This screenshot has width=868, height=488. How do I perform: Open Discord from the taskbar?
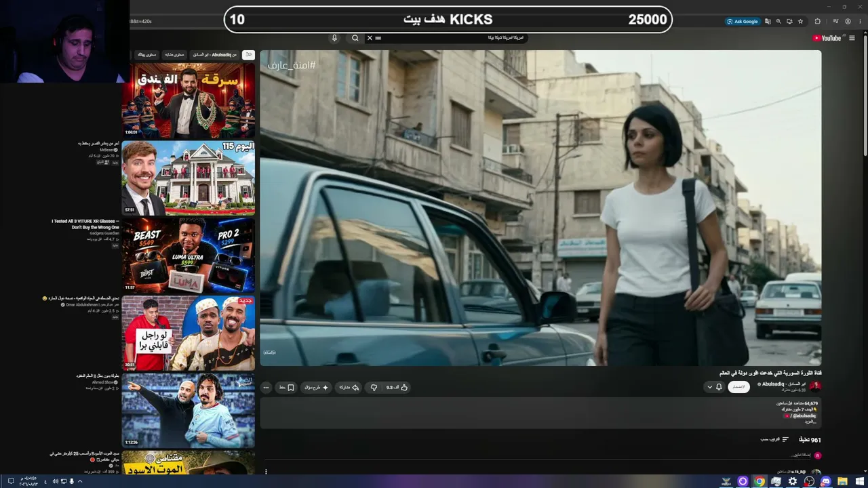click(x=826, y=481)
